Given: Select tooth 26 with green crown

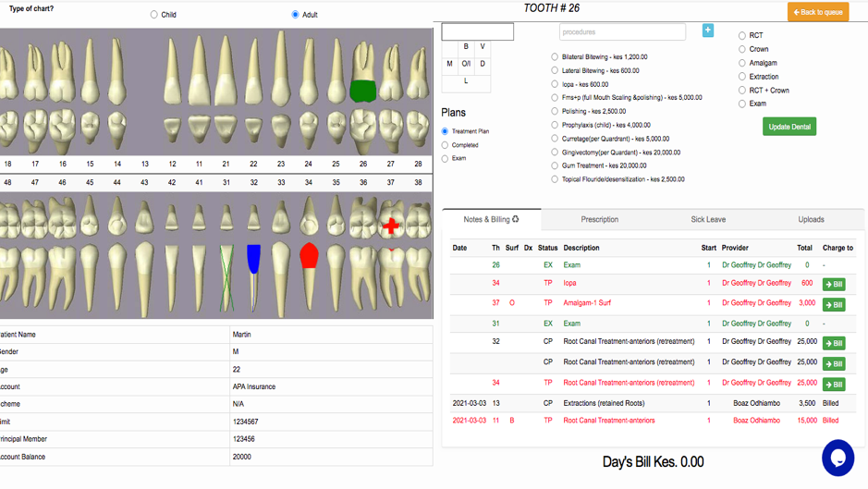Looking at the screenshot, I should pyautogui.click(x=363, y=90).
